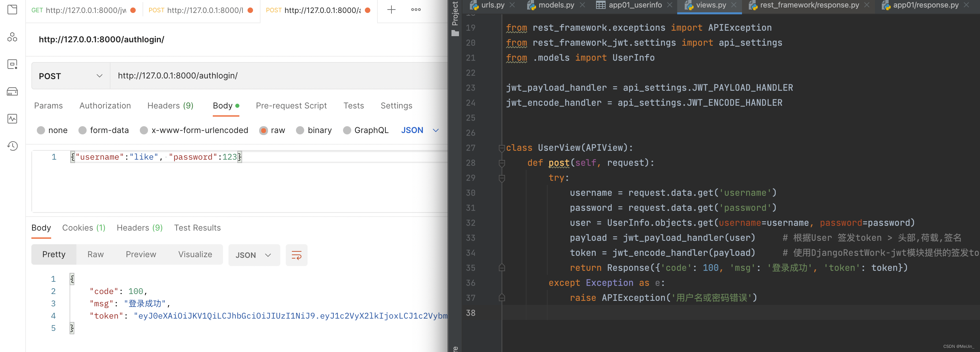
Task: Add a new request tab
Action: click(391, 10)
